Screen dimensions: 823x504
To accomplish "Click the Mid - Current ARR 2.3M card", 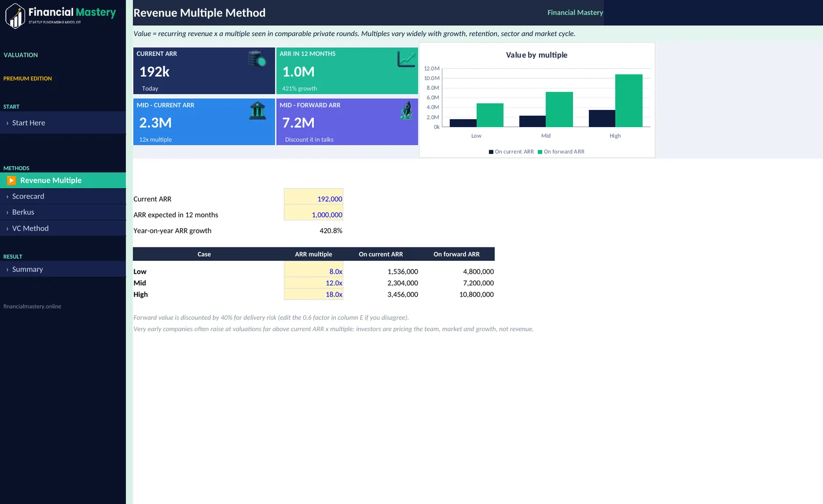I will [x=204, y=122].
